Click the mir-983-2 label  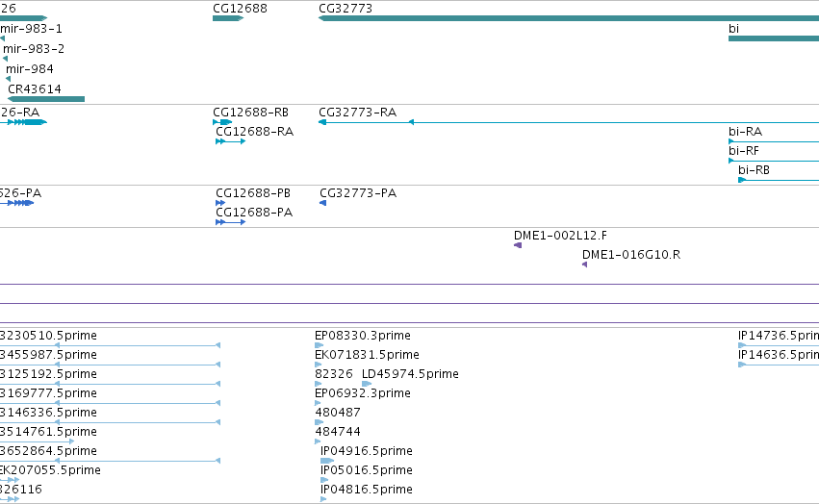click(34, 48)
